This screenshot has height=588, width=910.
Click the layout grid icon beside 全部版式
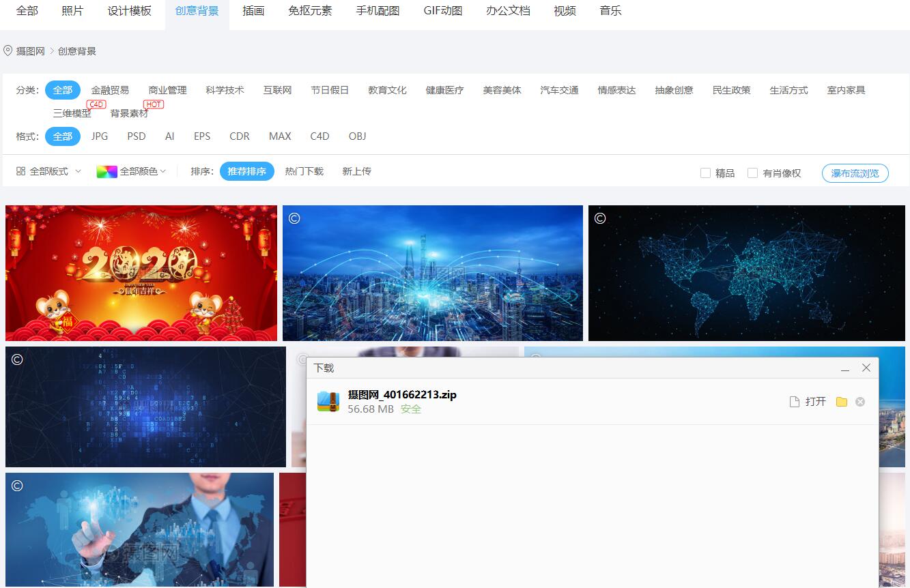pyautogui.click(x=20, y=171)
